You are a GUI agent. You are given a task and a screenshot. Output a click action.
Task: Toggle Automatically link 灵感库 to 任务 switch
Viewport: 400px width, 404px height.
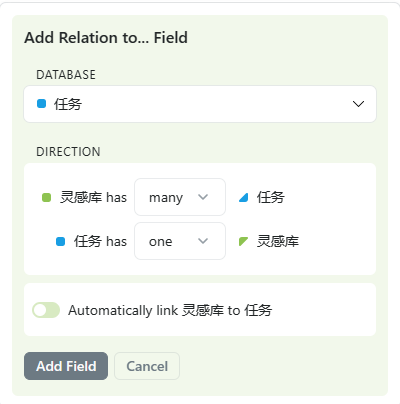pos(46,310)
